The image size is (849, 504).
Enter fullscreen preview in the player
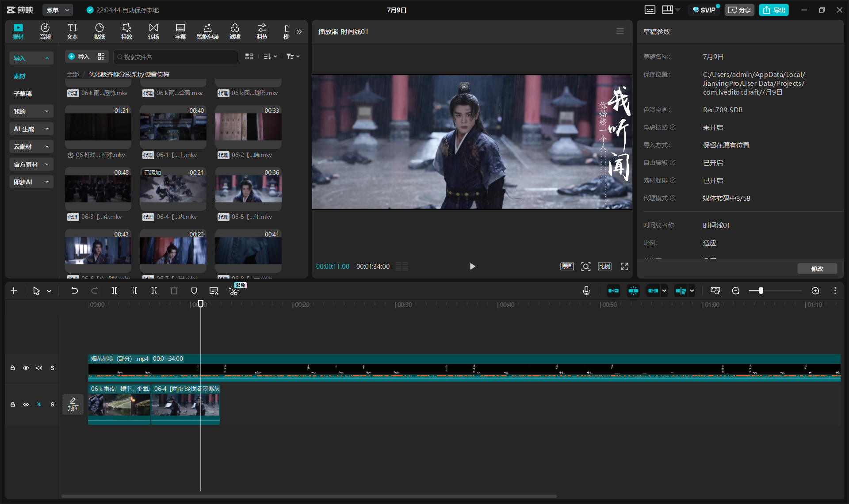(624, 266)
